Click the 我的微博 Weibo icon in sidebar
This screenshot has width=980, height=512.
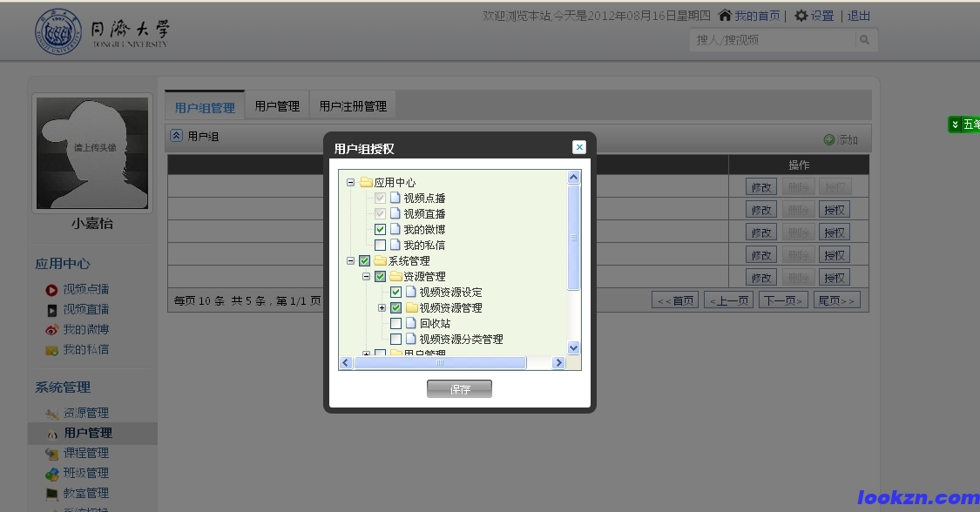click(x=52, y=330)
